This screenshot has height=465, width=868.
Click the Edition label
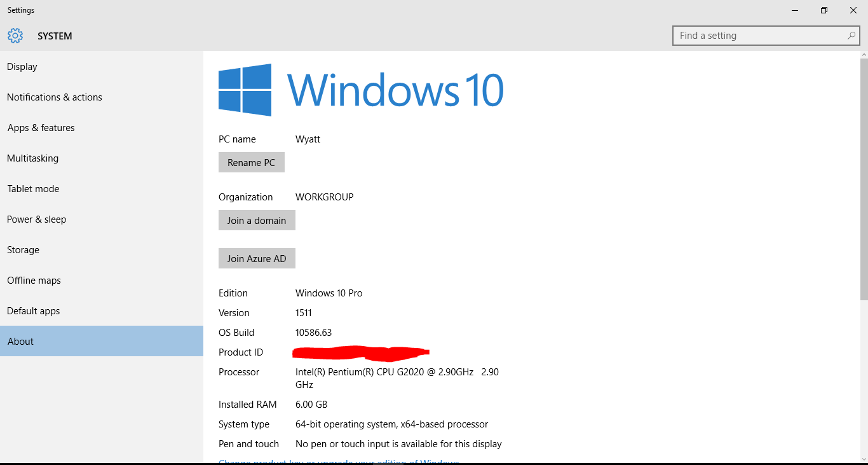coord(233,293)
